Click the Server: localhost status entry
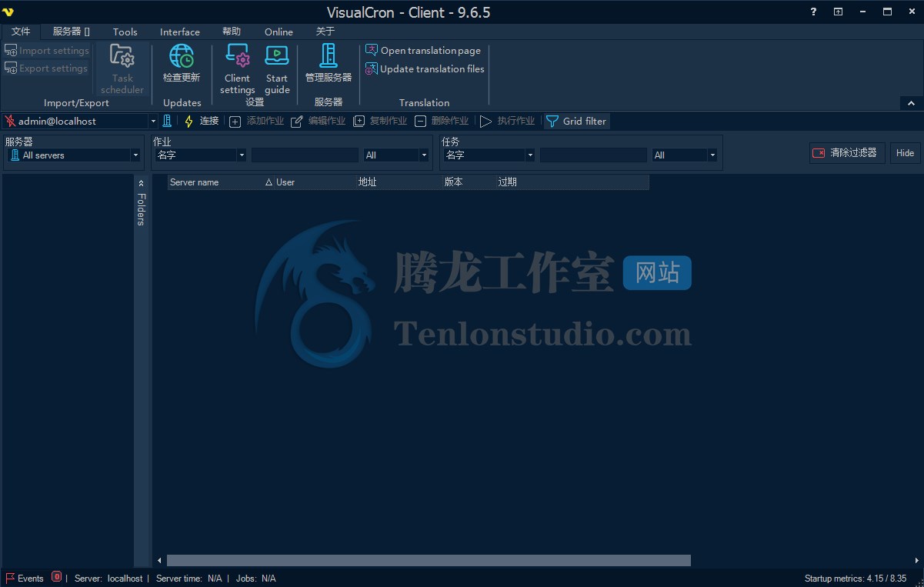Image resolution: width=924 pixels, height=587 pixels. click(x=108, y=578)
